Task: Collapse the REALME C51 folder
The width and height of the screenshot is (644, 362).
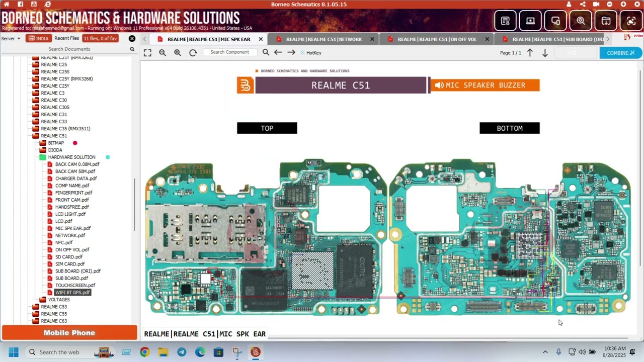Action: pyautogui.click(x=35, y=136)
